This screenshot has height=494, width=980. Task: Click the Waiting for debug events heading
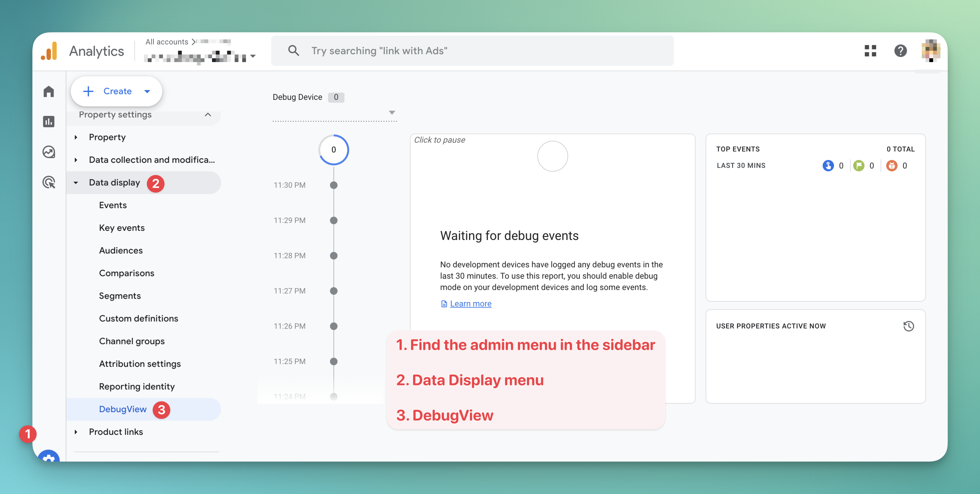pyautogui.click(x=509, y=236)
